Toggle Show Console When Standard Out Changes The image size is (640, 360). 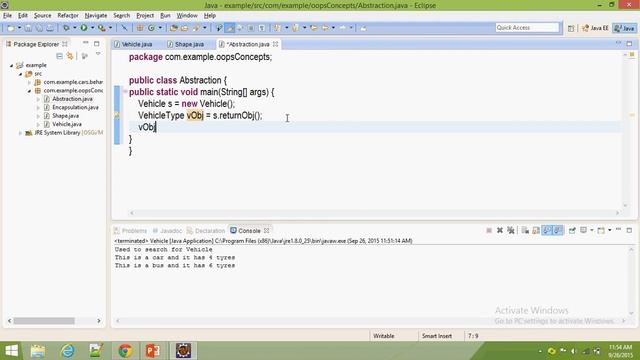click(x=547, y=231)
